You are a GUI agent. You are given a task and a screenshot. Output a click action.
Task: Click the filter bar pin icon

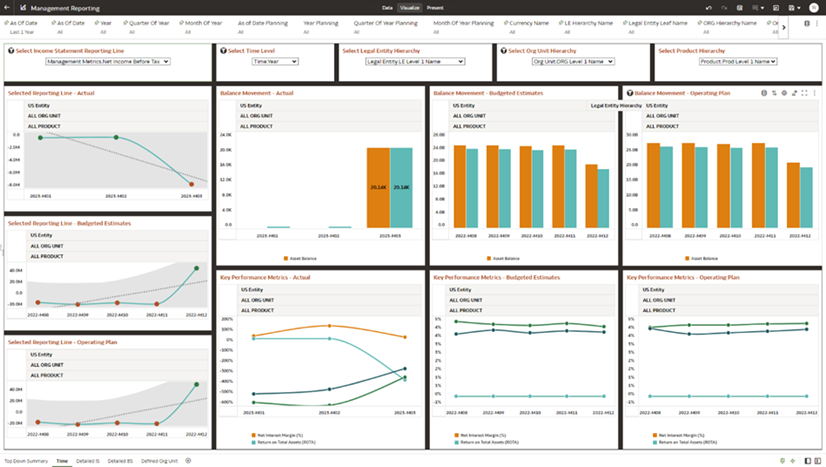coord(807,23)
